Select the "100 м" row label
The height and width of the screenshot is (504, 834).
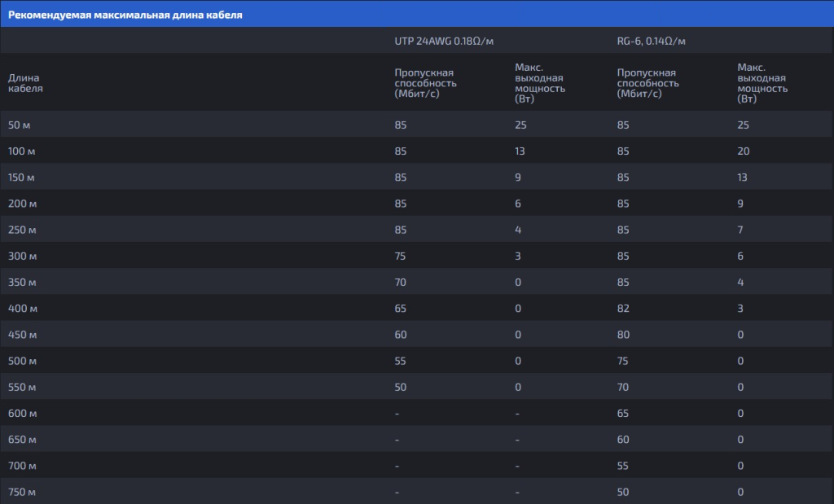[x=22, y=151]
